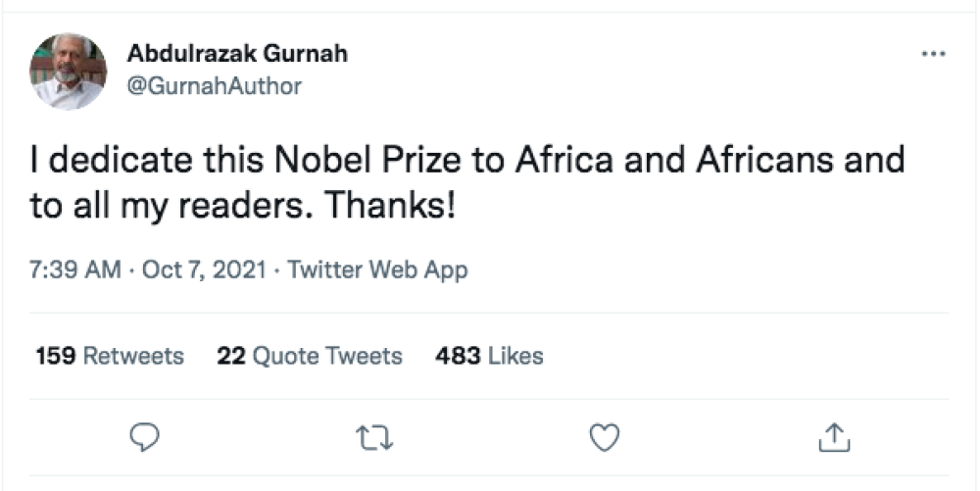Retweet using the arrows icon

374,437
